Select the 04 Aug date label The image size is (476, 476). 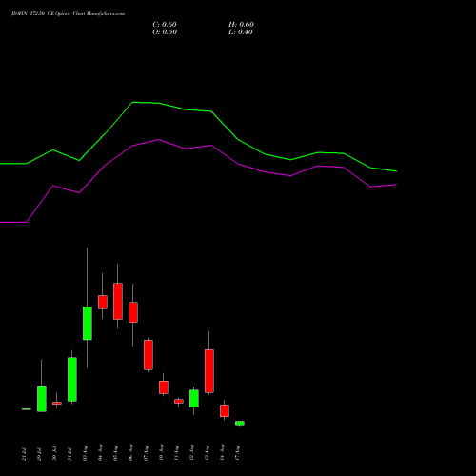[100, 453]
